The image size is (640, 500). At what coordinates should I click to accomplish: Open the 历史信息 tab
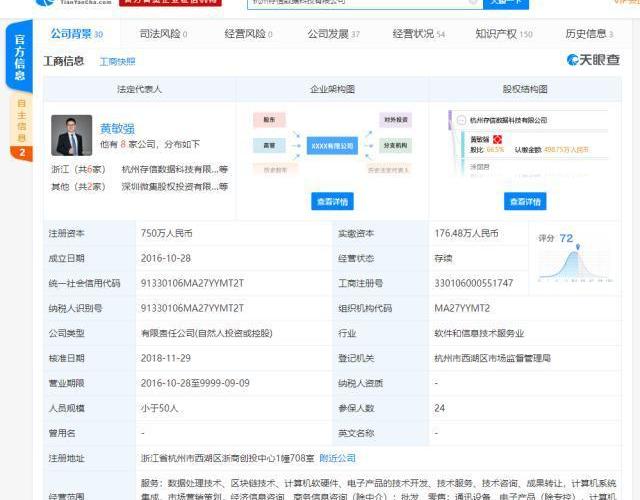tap(589, 34)
